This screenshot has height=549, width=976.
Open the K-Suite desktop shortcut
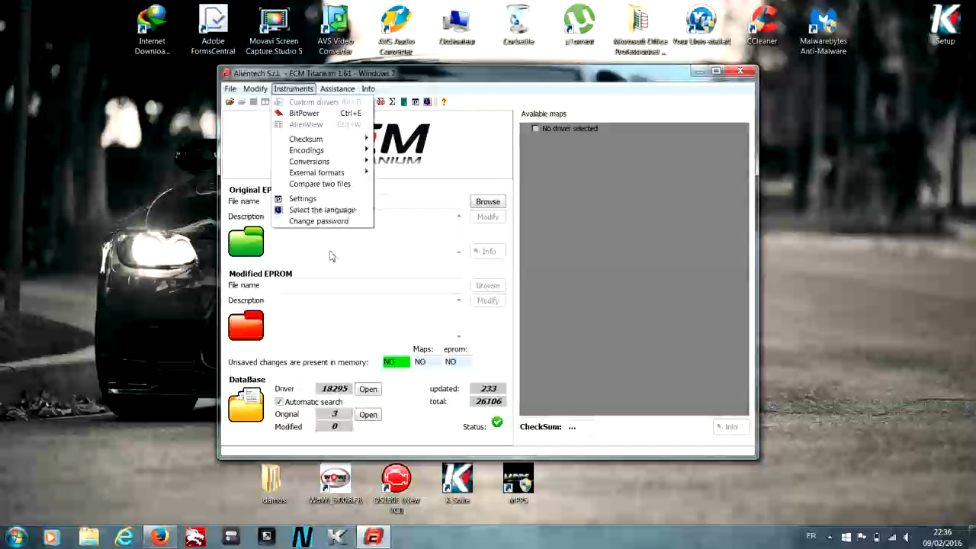coord(458,484)
